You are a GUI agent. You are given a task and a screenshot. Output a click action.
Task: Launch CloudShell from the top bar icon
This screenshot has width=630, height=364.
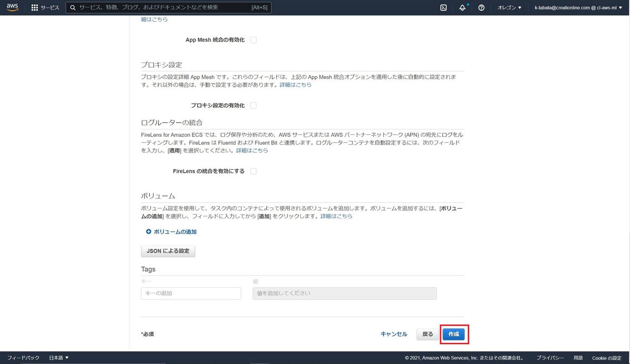[443, 8]
